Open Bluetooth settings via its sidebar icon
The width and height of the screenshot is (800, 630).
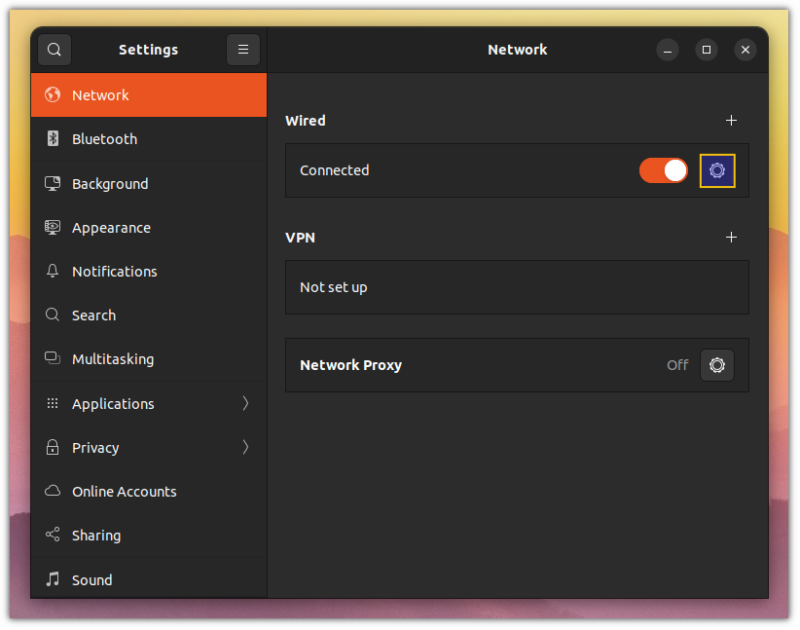pos(53,139)
